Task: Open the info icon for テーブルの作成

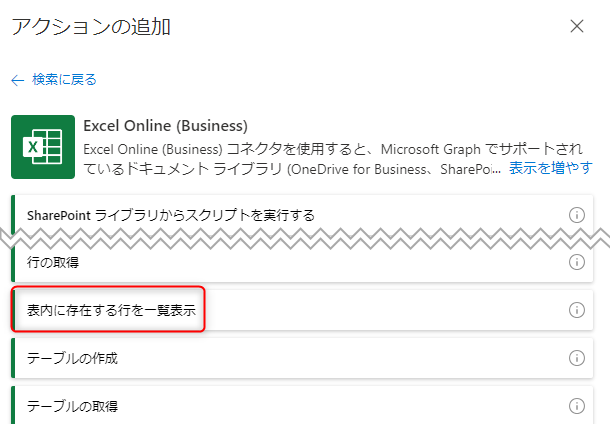Action: point(577,358)
